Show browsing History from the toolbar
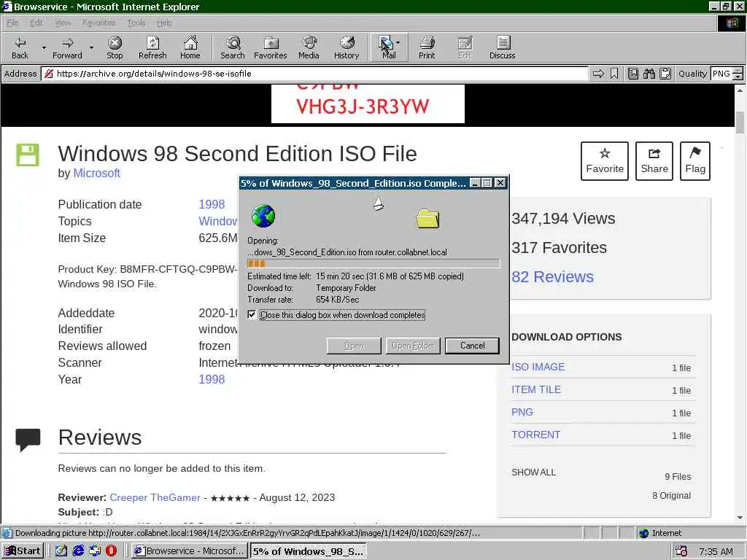 tap(347, 47)
